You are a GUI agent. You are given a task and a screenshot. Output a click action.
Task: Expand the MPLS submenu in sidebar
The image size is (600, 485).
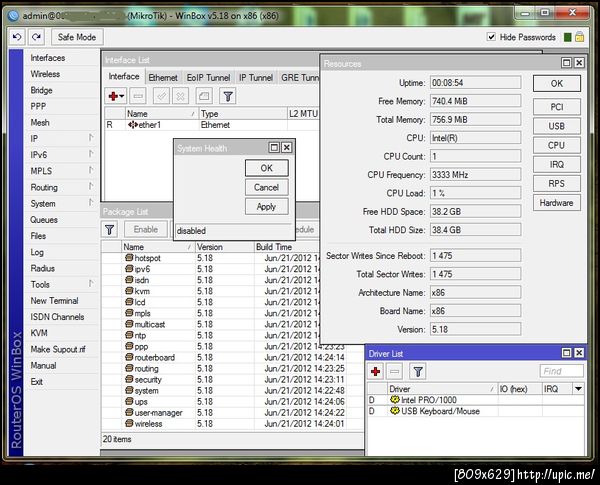[91, 170]
